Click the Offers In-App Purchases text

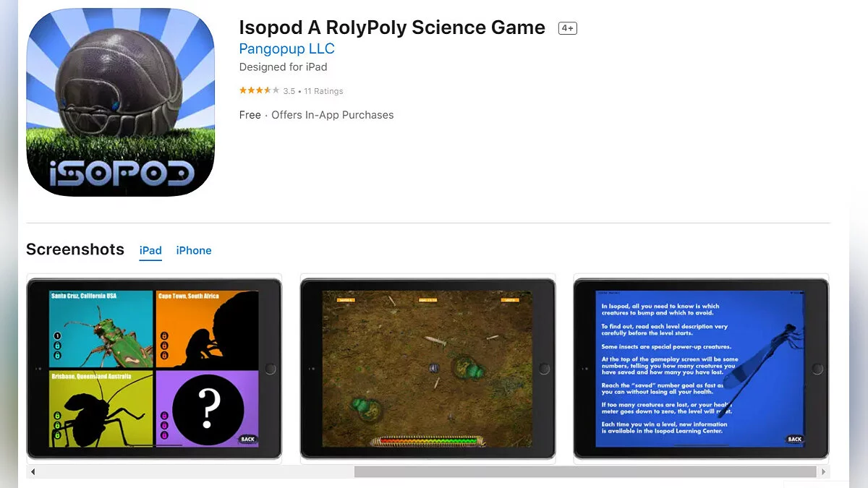(333, 115)
